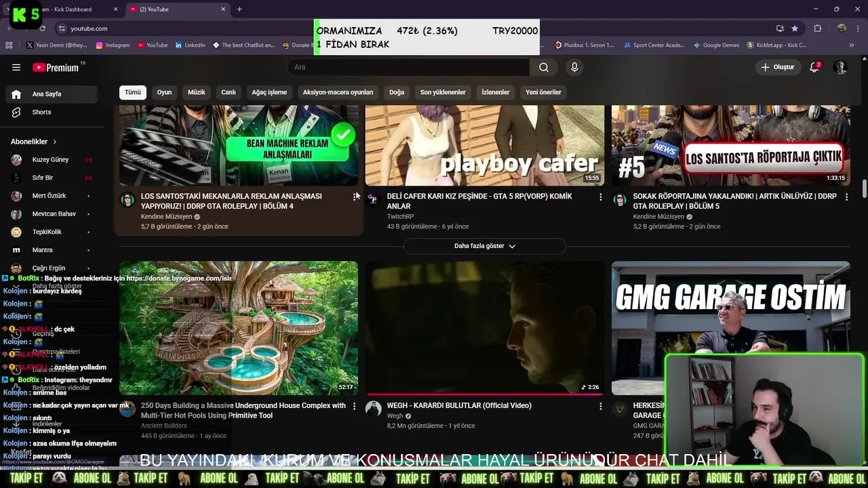Viewport: 868px width, 488px height.
Task: Select the Aksiyon-macera oyunları chip
Action: pyautogui.click(x=338, y=92)
